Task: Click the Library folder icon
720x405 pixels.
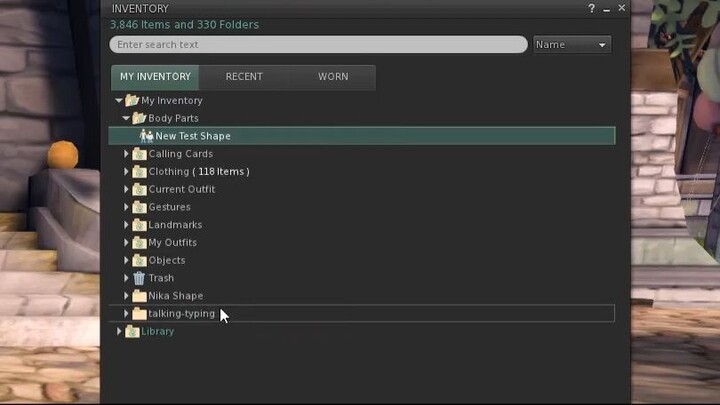Action: tap(132, 332)
